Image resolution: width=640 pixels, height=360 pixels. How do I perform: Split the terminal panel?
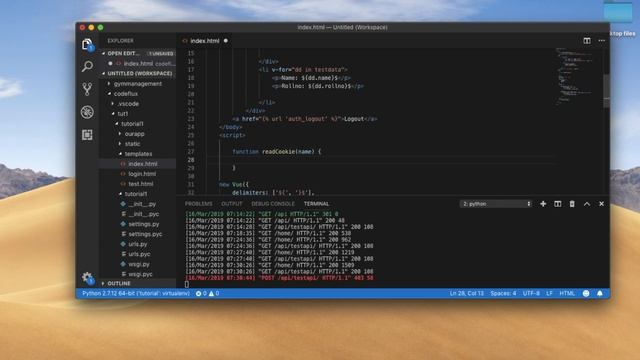tap(558, 204)
